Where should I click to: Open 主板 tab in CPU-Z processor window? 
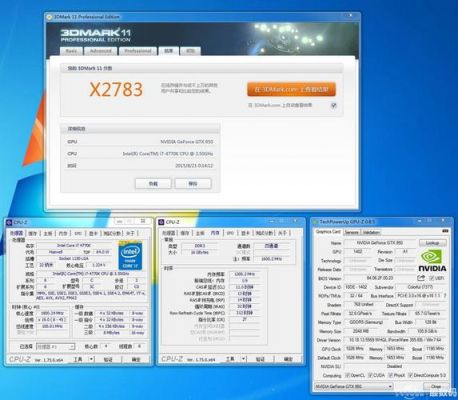tap(48, 233)
